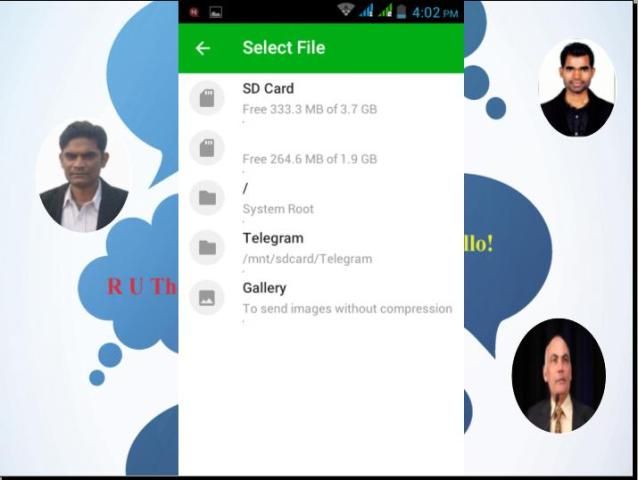638x480 pixels.
Task: Click the picture notification icon in status bar
Action: [x=215, y=12]
